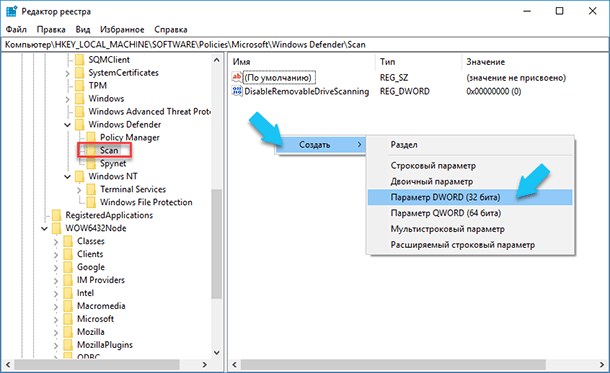The width and height of the screenshot is (610, 373).
Task: Expand the IM Providers key
Action: [x=56, y=280]
